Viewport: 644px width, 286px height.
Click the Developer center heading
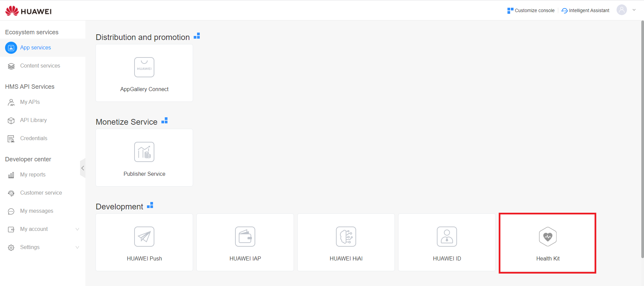[28, 159]
